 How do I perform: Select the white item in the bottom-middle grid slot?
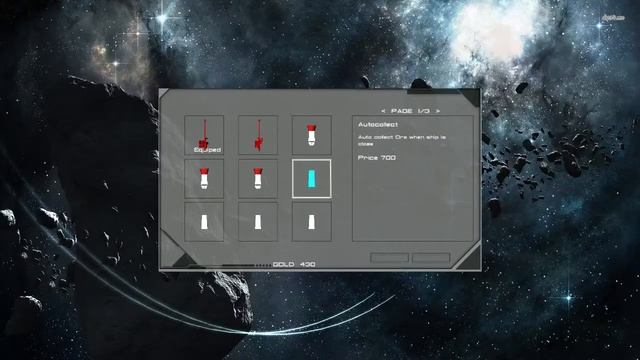(258, 222)
